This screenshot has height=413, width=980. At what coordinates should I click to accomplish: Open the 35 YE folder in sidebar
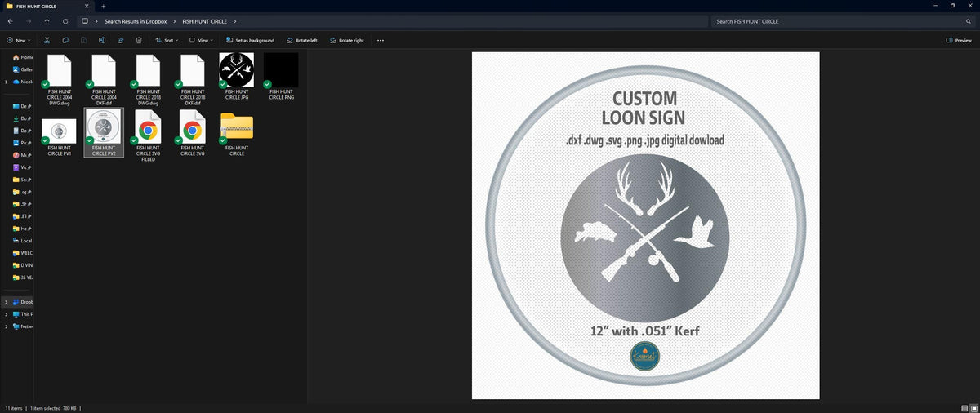coord(23,278)
